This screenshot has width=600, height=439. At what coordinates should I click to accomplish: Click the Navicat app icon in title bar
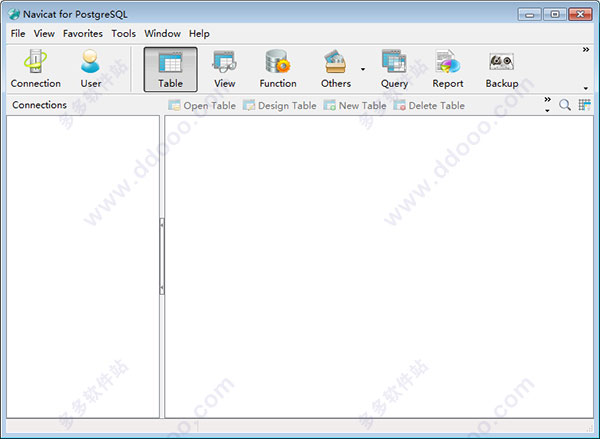14,14
